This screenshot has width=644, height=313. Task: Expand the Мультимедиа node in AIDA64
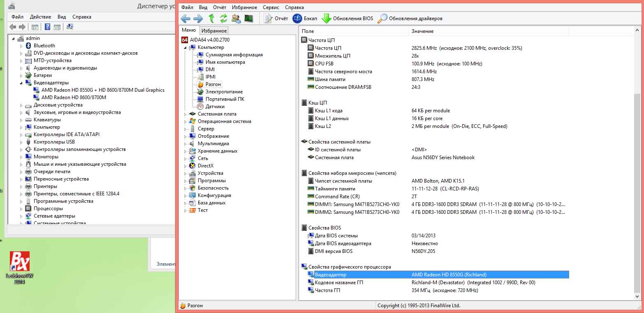click(x=185, y=144)
